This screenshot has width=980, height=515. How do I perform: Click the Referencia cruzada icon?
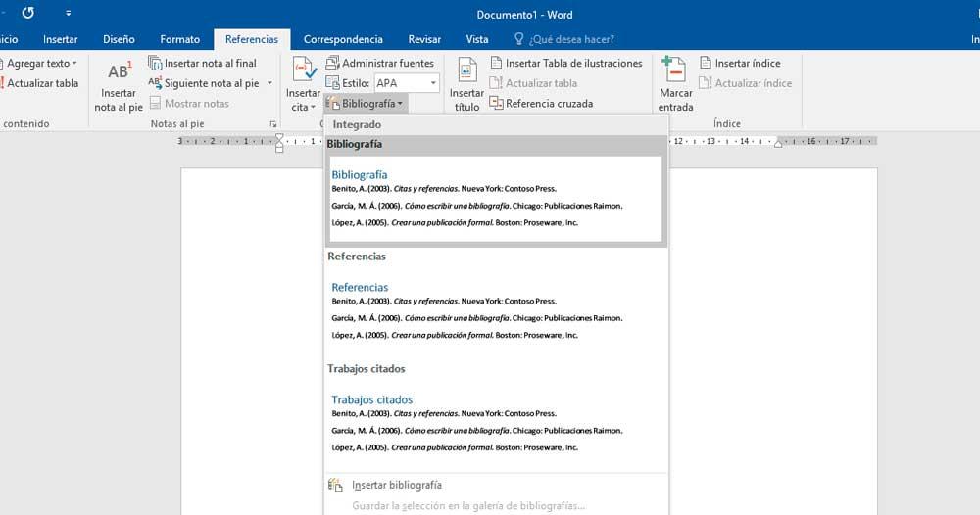coord(496,103)
